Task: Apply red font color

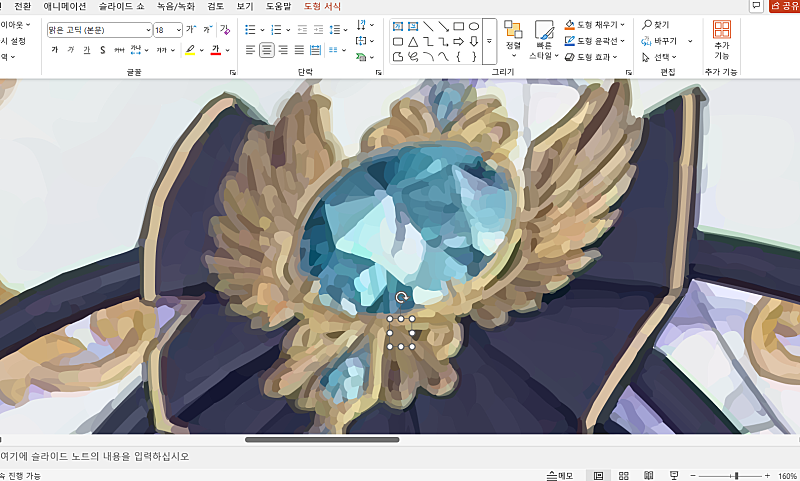Action: pos(215,50)
